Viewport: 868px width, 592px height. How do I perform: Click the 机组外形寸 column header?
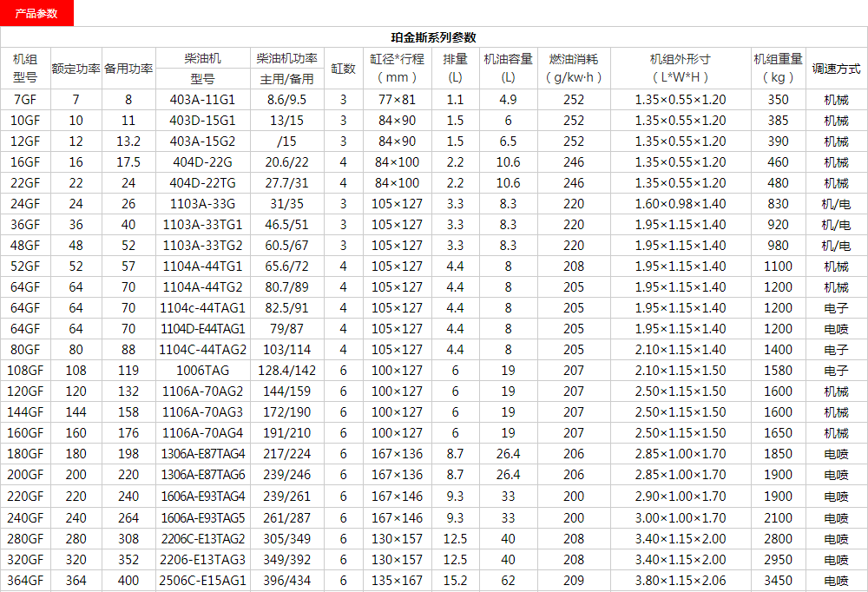point(680,69)
